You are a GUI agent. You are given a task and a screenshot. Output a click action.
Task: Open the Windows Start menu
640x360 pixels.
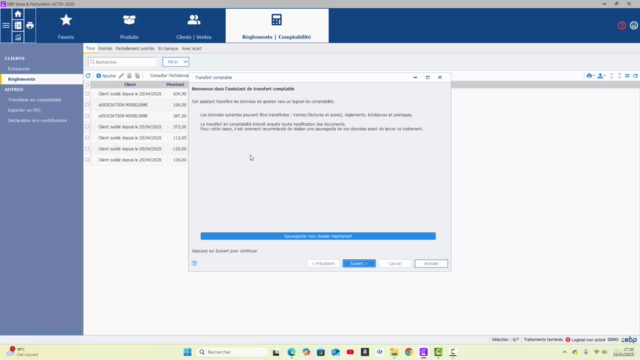tap(187, 352)
